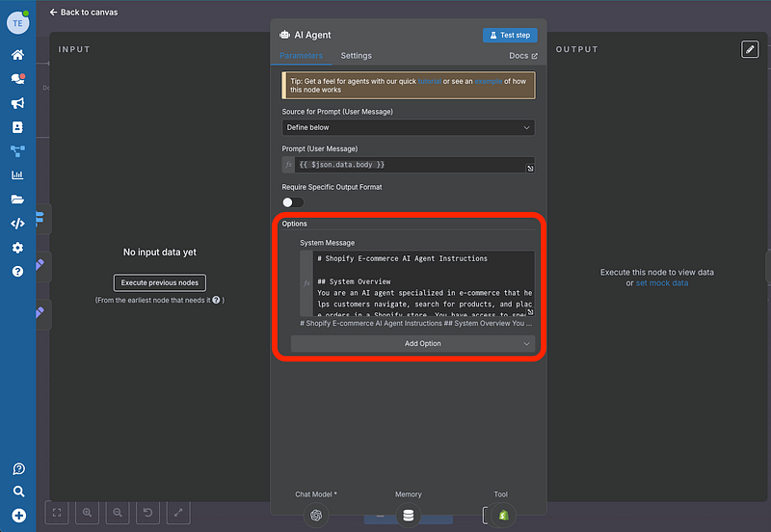771x532 pixels.
Task: Click the Shopify tool node icon
Action: point(501,516)
